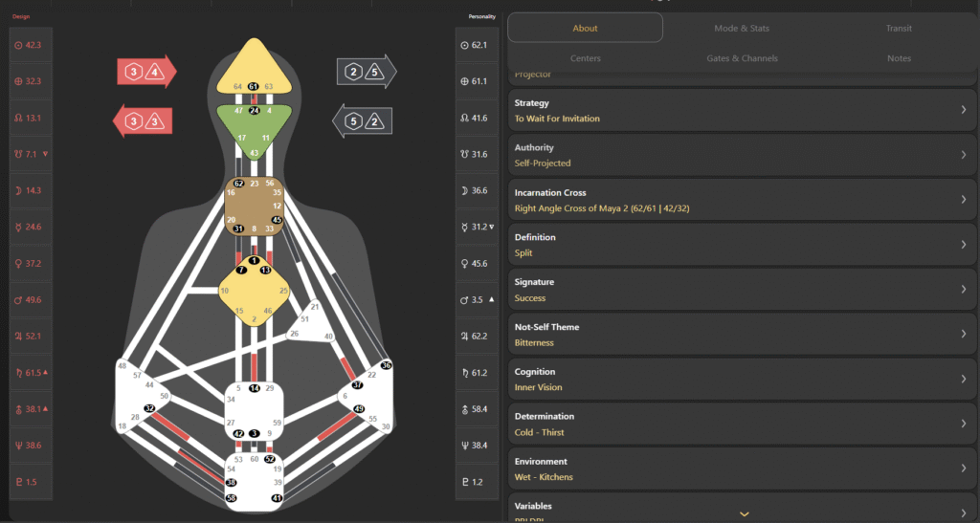This screenshot has width=980, height=523.
Task: Click the scroll-down chevron below the list
Action: [x=744, y=513]
